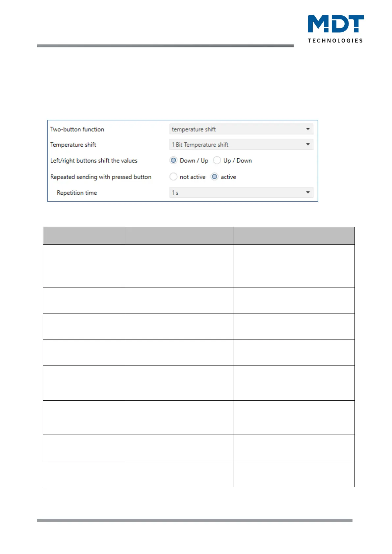
Task: Select the Up / Down radio button
Action: pos(217,161)
